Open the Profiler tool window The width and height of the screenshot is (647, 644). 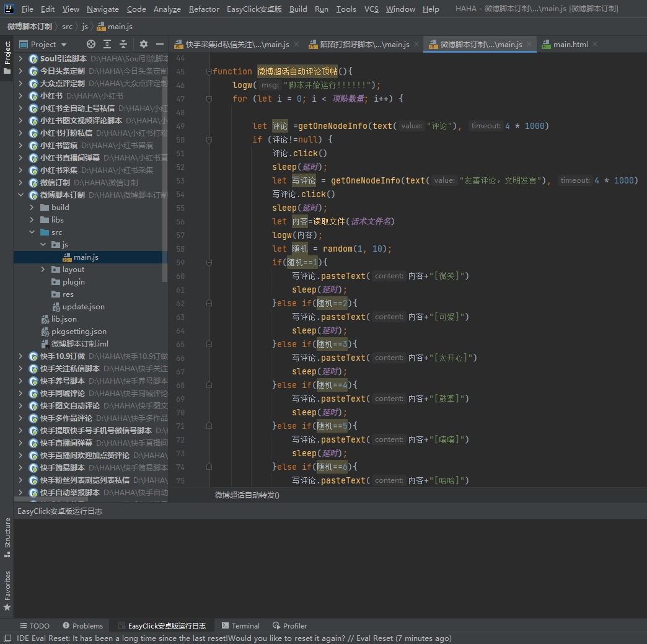click(x=289, y=626)
